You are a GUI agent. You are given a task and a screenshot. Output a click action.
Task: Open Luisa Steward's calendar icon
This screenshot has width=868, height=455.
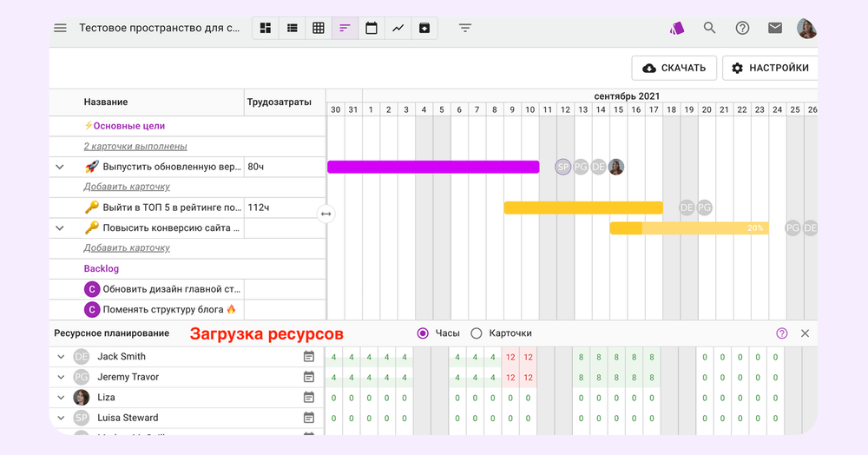(x=309, y=418)
